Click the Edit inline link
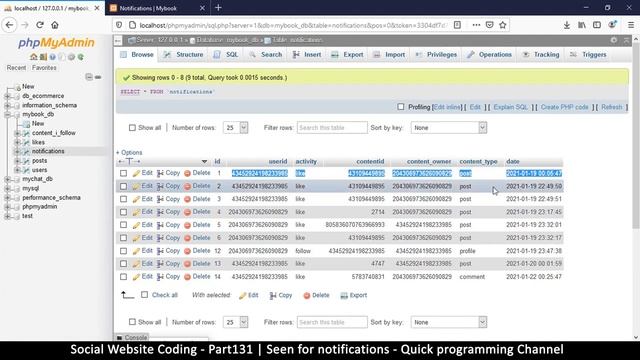Screen dimensions: 640x360 pos(447,107)
